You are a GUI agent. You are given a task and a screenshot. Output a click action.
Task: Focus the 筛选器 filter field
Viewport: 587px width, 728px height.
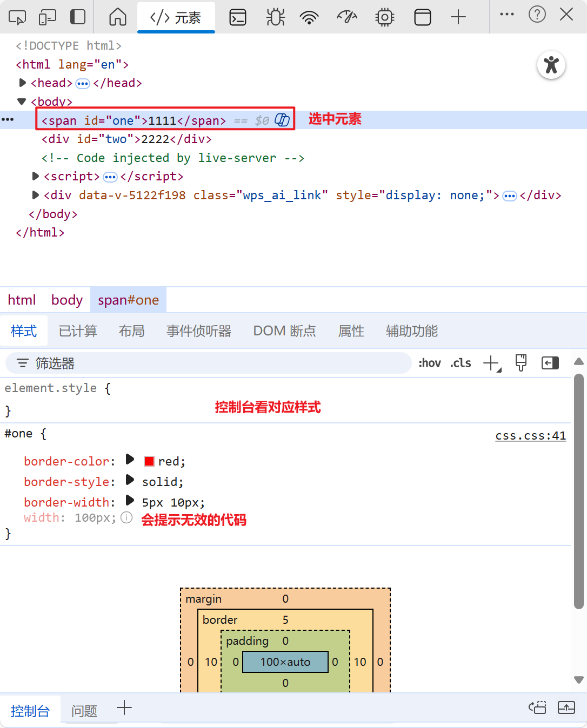209,363
